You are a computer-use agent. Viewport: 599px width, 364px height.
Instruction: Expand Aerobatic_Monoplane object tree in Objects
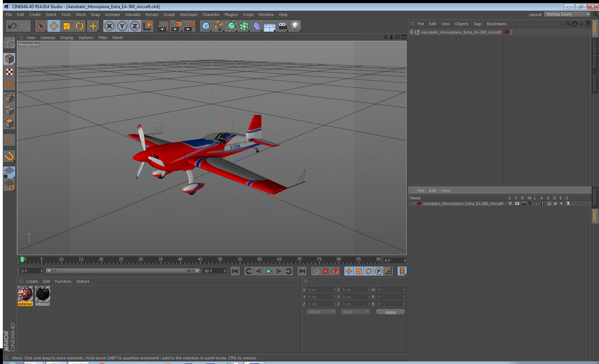pos(412,32)
